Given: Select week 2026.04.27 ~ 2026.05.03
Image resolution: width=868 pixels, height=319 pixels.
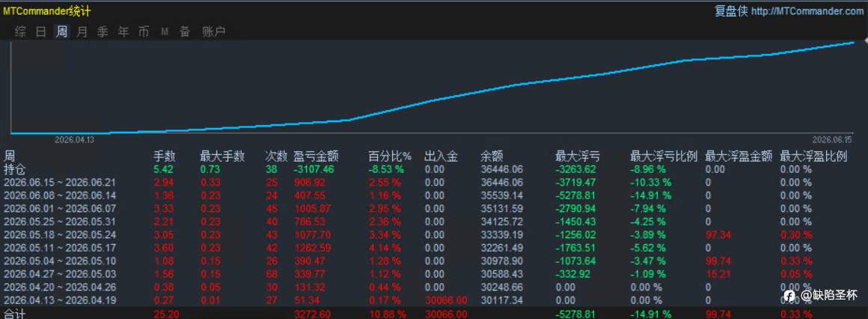Looking at the screenshot, I should (x=58, y=274).
